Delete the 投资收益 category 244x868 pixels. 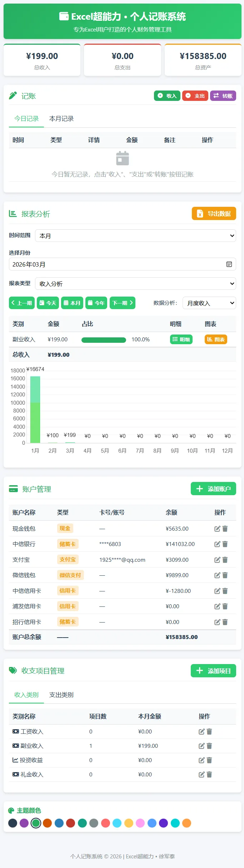(209, 760)
